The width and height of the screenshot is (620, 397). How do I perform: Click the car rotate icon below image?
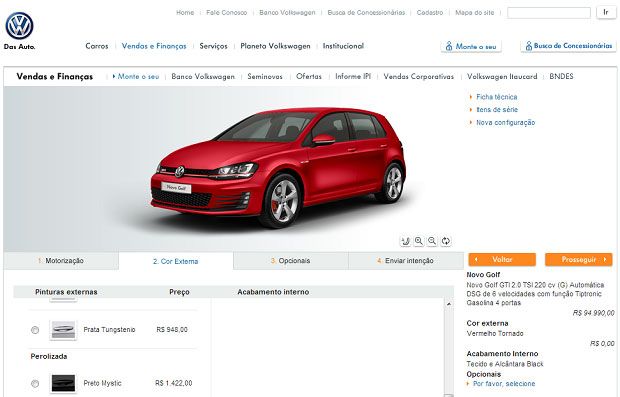point(405,241)
